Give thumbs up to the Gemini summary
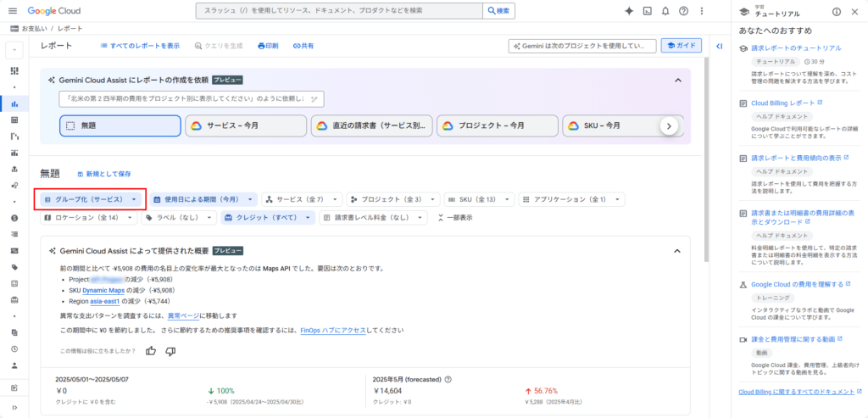 (151, 351)
